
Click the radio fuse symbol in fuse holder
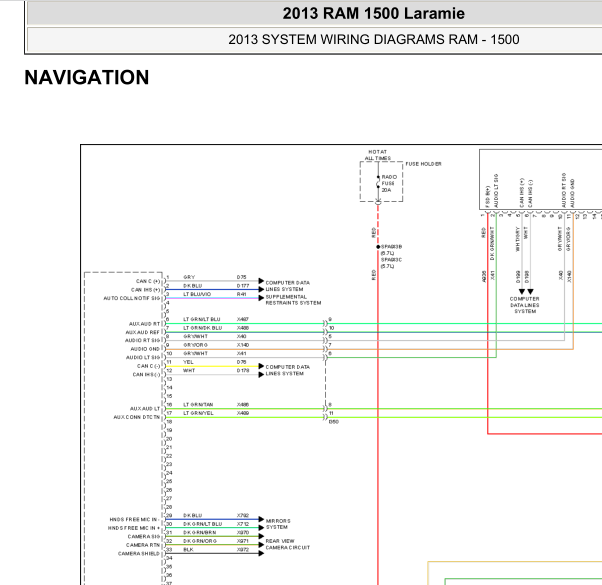[378, 183]
